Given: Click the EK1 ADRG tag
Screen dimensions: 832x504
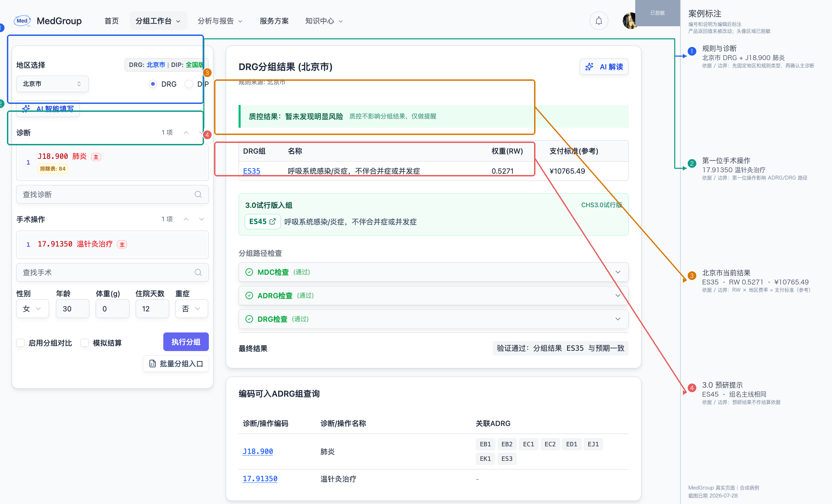Looking at the screenshot, I should [x=485, y=459].
